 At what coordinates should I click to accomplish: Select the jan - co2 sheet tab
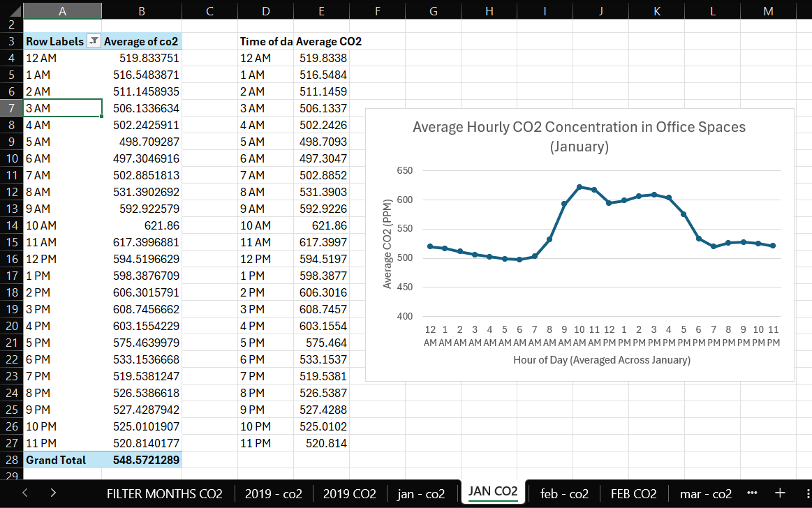coord(422,493)
